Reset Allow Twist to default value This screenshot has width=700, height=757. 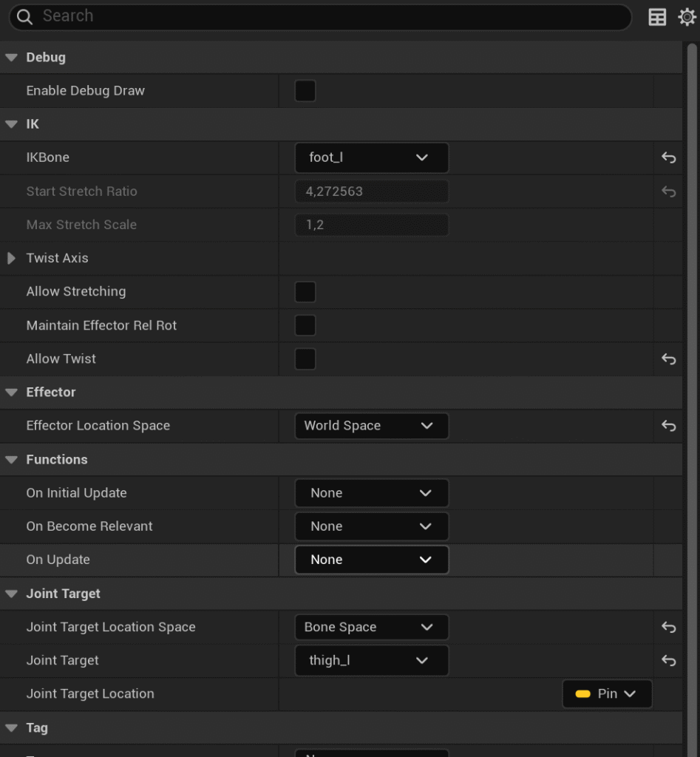point(668,359)
